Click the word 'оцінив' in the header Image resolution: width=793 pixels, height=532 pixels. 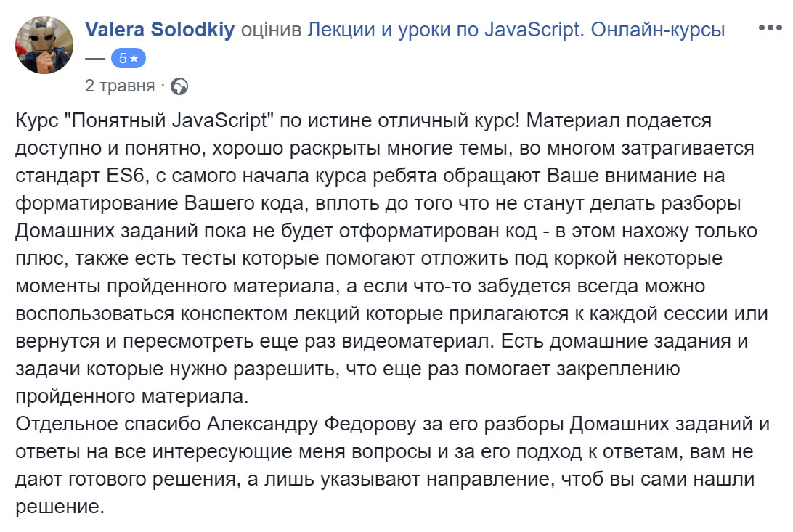[271, 30]
